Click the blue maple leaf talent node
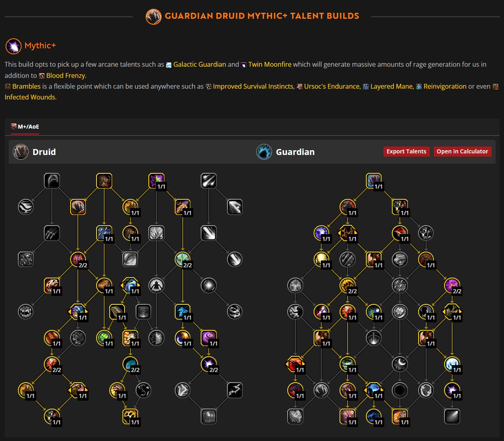The width and height of the screenshot is (504, 441). pos(182,312)
